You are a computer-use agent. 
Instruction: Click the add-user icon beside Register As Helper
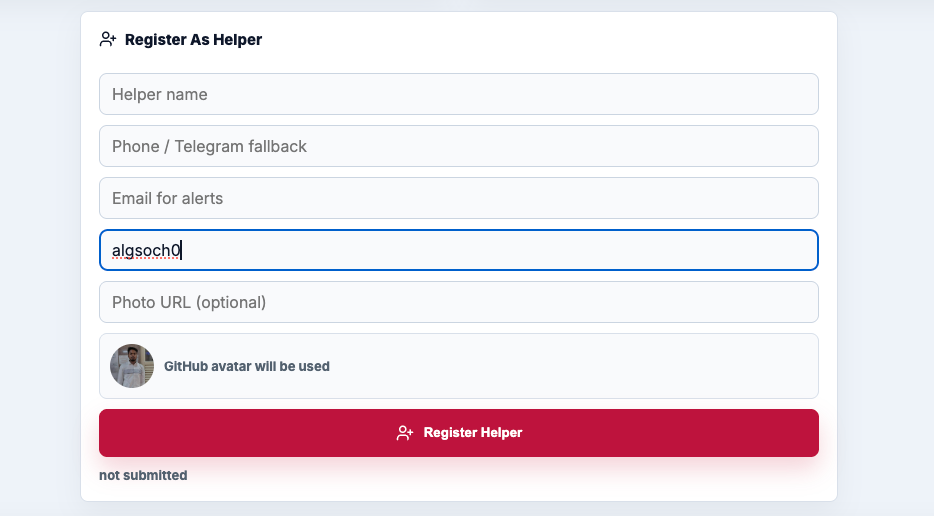(108, 39)
